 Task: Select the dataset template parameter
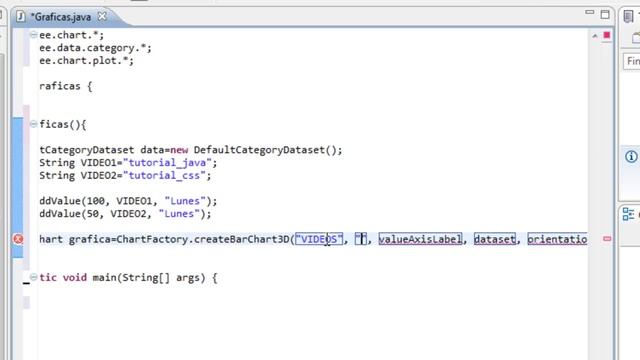(494, 239)
